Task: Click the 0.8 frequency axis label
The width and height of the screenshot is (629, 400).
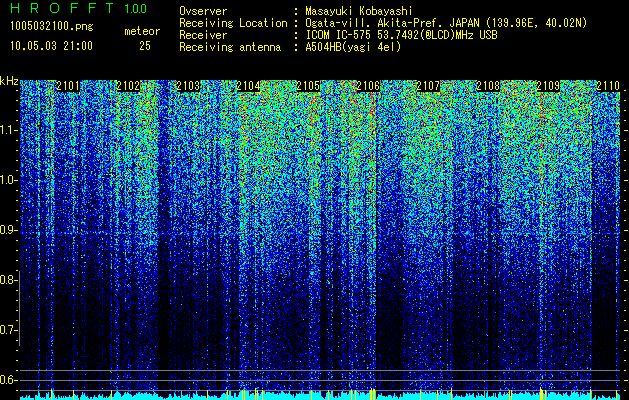Action: [8, 280]
